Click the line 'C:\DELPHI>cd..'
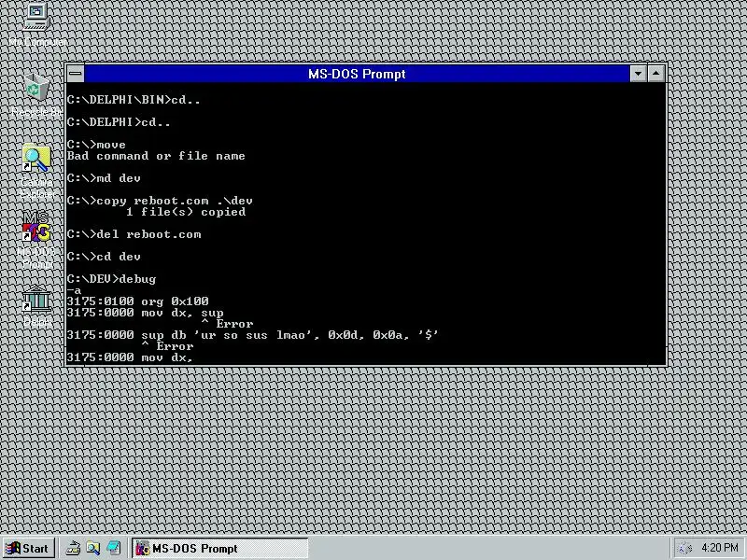 119,122
